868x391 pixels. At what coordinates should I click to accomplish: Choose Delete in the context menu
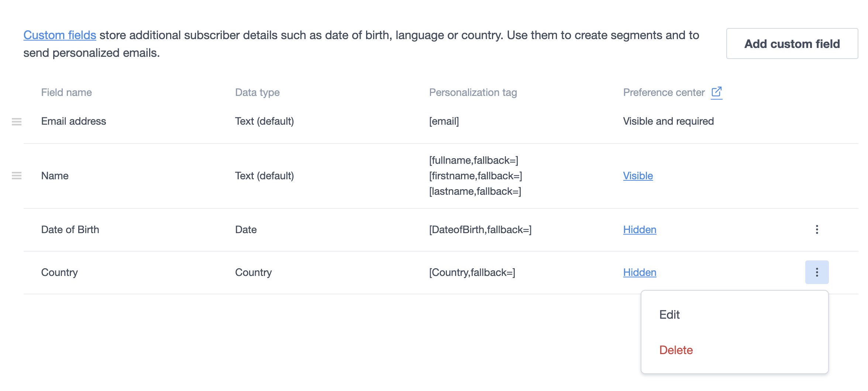click(x=676, y=350)
